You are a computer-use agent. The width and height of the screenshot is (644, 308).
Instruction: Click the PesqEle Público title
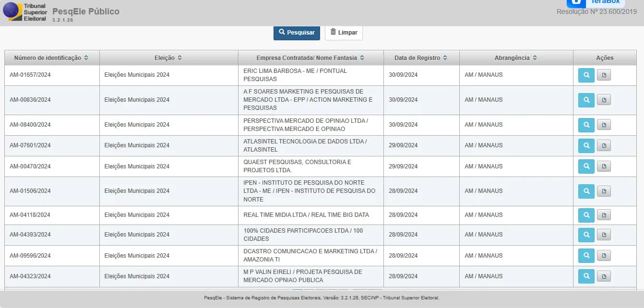click(x=86, y=12)
